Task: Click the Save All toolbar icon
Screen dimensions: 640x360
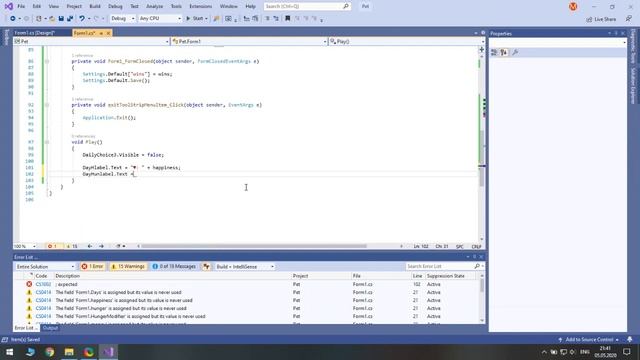Action: 70,18
